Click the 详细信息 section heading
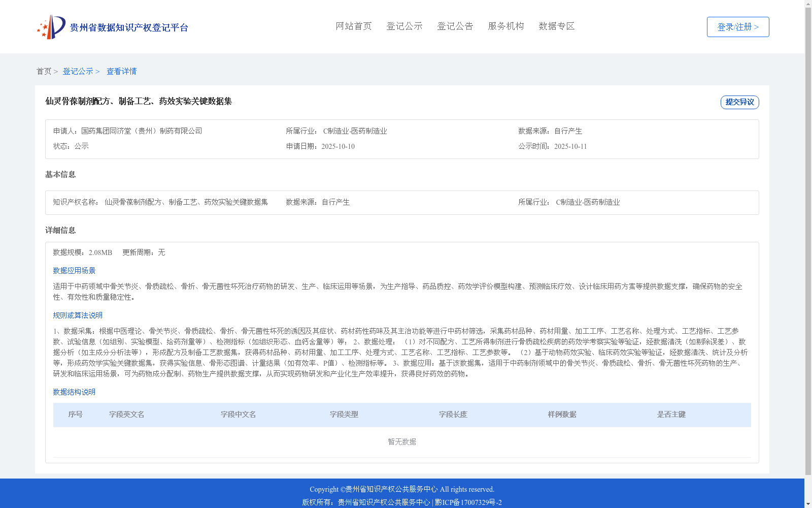The height and width of the screenshot is (508, 812). [x=60, y=231]
